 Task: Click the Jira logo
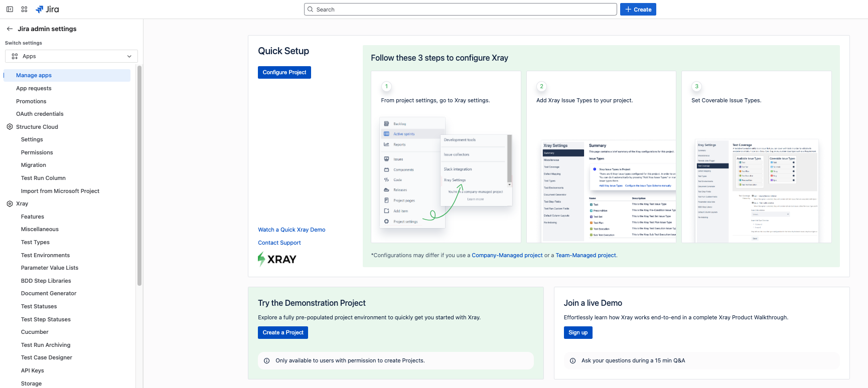pos(48,10)
